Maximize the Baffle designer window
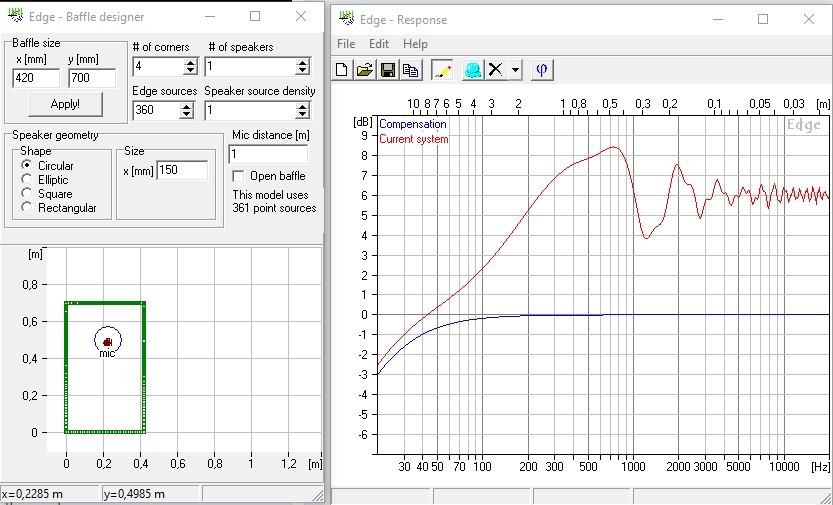The image size is (833, 505). coord(255,16)
